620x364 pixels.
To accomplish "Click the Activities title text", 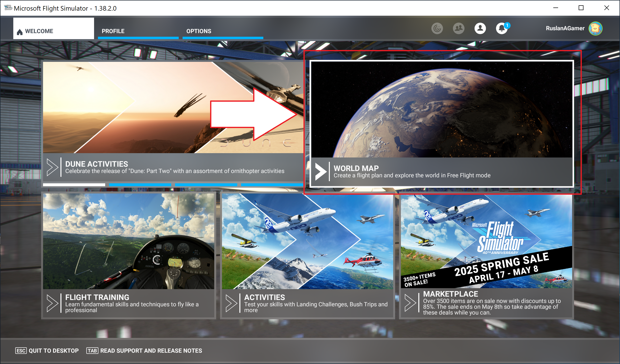I will [x=265, y=297].
